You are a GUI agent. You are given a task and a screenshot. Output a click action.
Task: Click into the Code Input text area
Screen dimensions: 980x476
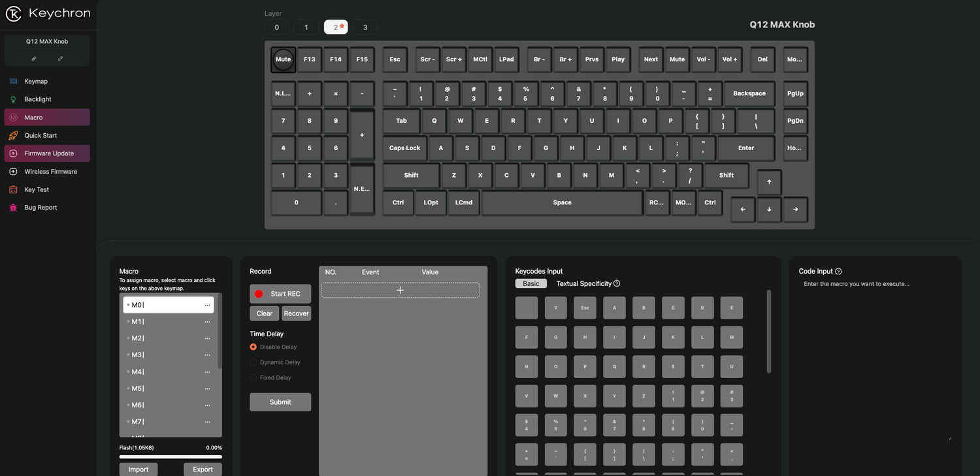875,359
